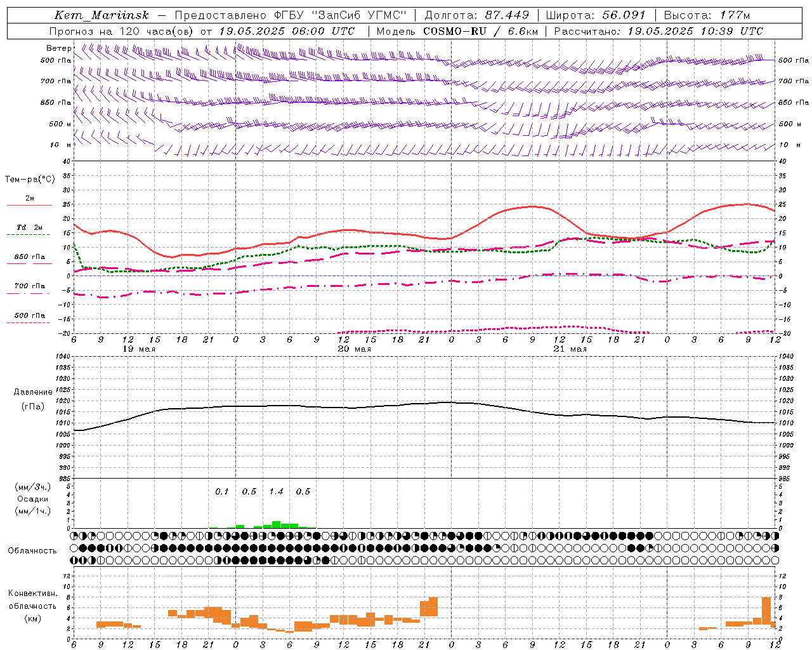Select the text "Предоставлено ФГБУ "ЗапСиб УГМС""

coord(290,15)
